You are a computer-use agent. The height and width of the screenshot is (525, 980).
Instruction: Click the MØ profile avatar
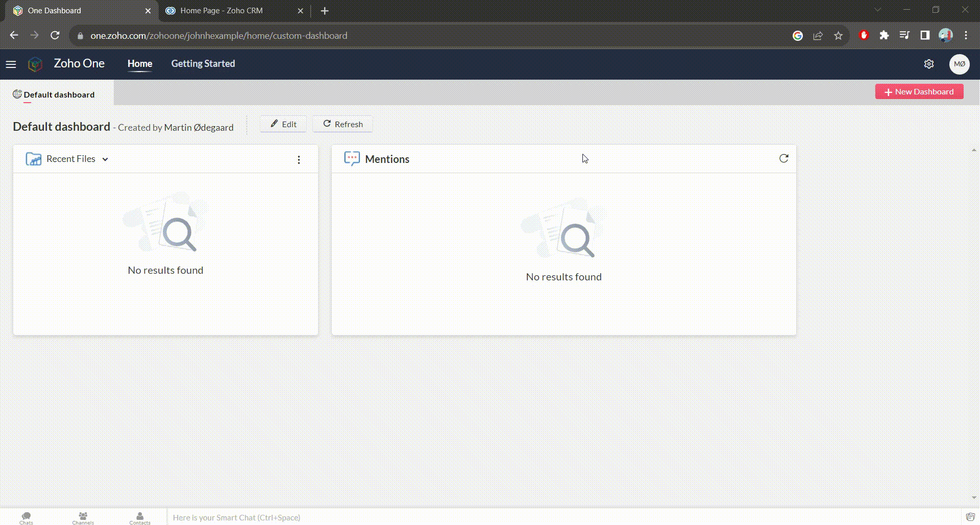959,64
